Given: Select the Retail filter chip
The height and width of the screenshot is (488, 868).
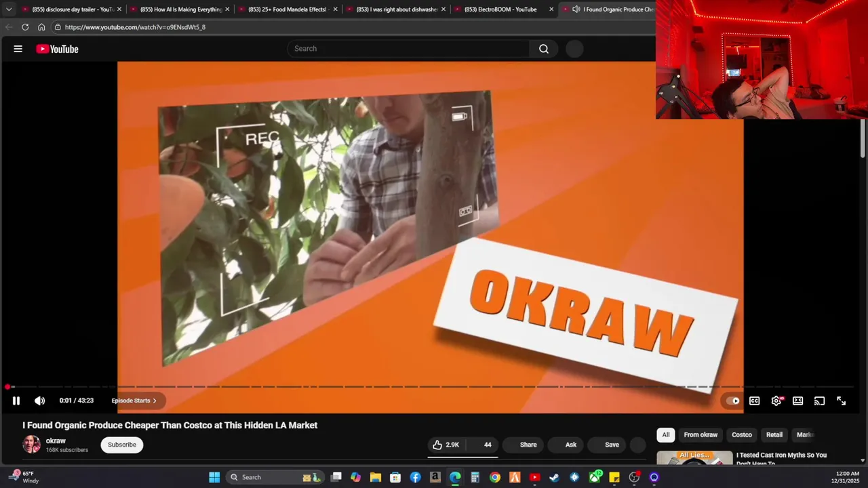Looking at the screenshot, I should 774,435.
